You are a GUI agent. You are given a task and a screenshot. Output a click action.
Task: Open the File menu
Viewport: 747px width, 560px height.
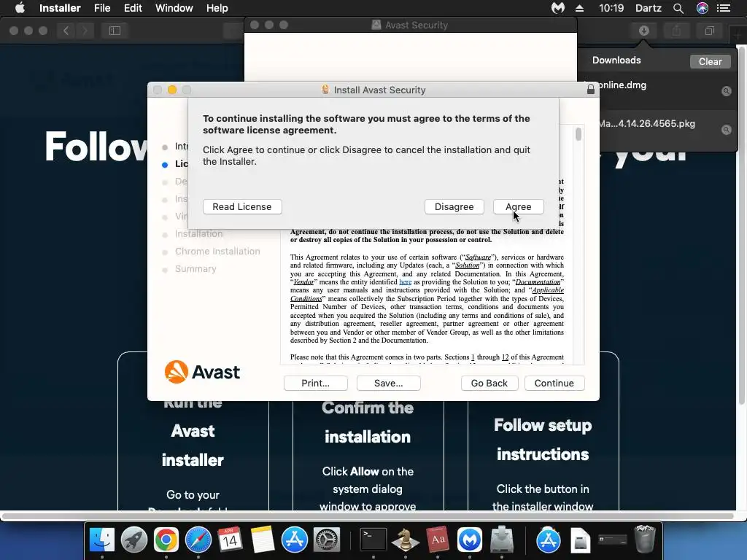(x=102, y=8)
